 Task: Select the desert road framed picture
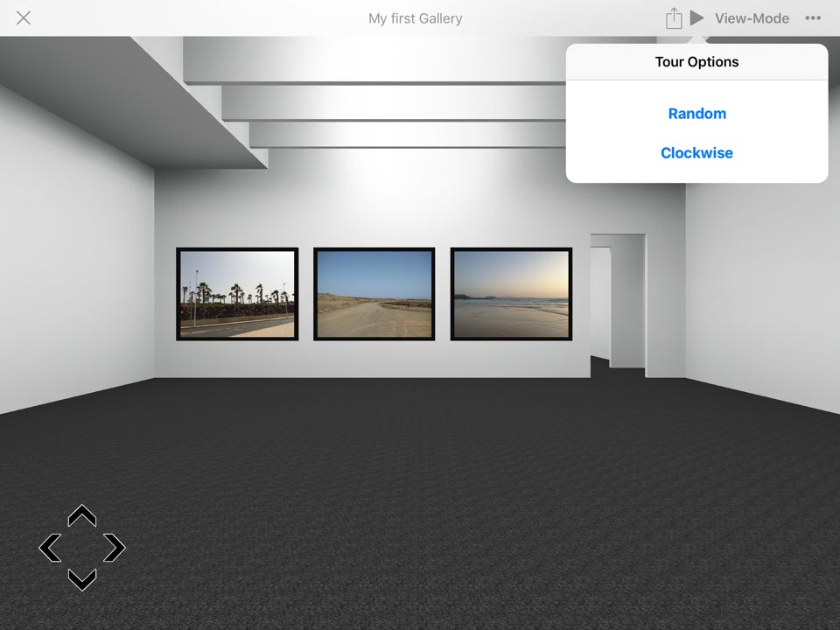374,294
